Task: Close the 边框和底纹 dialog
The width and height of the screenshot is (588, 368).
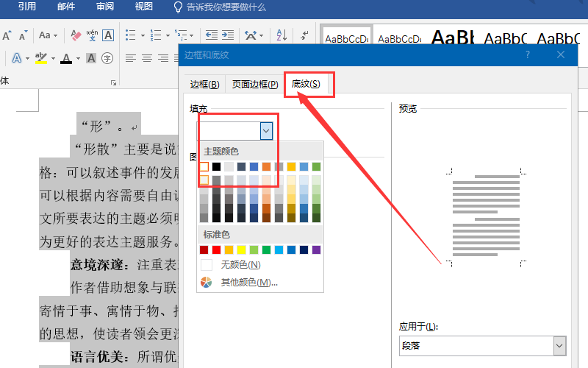Action: point(561,54)
